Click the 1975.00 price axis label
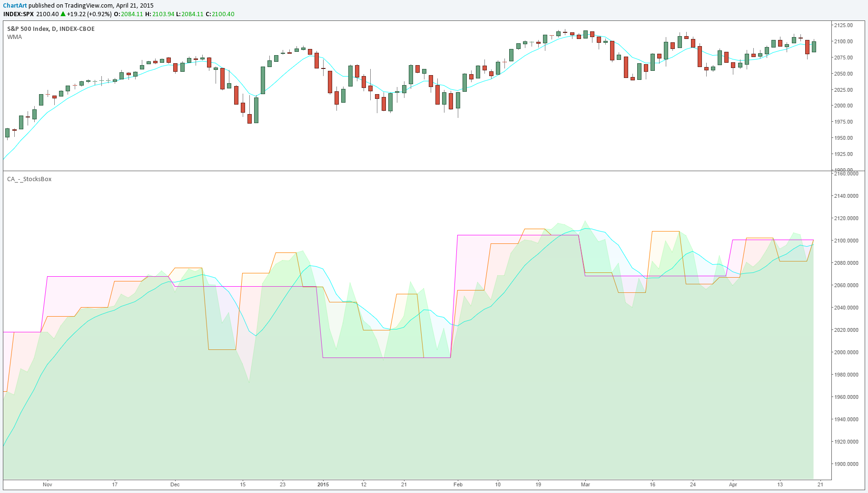Image resolution: width=868 pixels, height=493 pixels. point(843,122)
